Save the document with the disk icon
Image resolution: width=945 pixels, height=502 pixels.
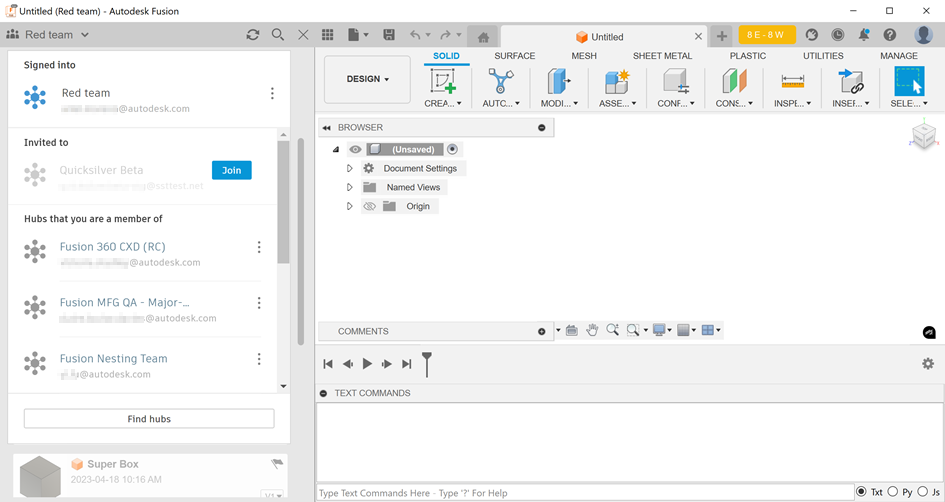coord(389,35)
